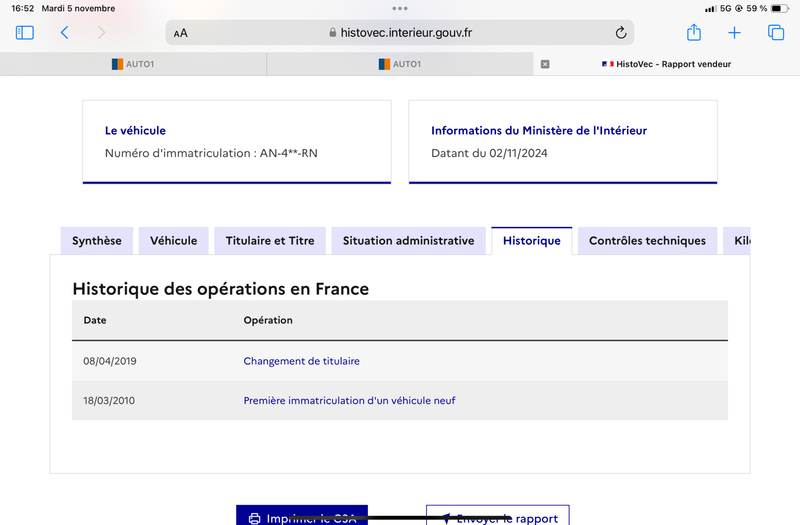This screenshot has width=800, height=525.
Task: Show the tab overview icon
Action: point(776,33)
